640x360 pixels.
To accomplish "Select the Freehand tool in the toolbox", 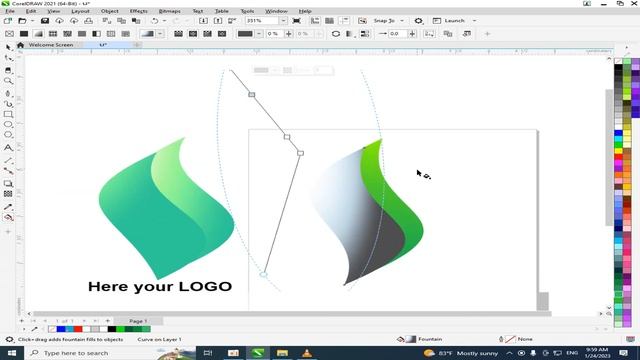I will pyautogui.click(x=8, y=93).
